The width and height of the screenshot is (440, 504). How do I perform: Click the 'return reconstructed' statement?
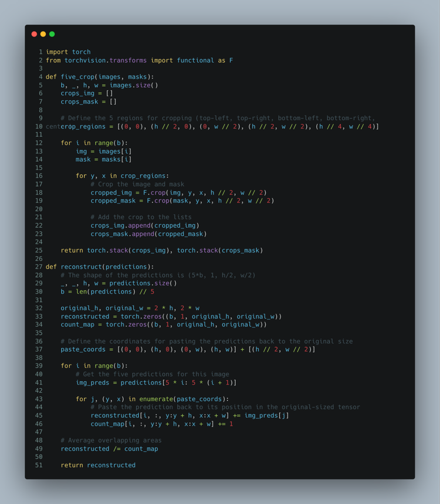point(98,465)
